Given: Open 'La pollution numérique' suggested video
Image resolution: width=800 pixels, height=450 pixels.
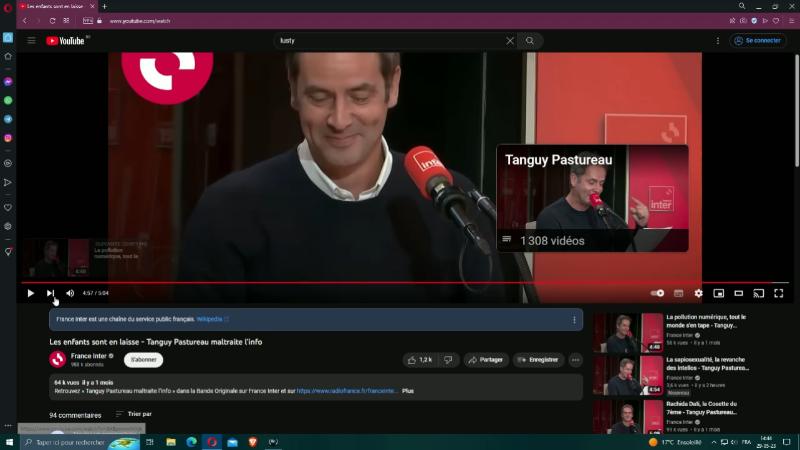Looking at the screenshot, I should tap(706, 321).
